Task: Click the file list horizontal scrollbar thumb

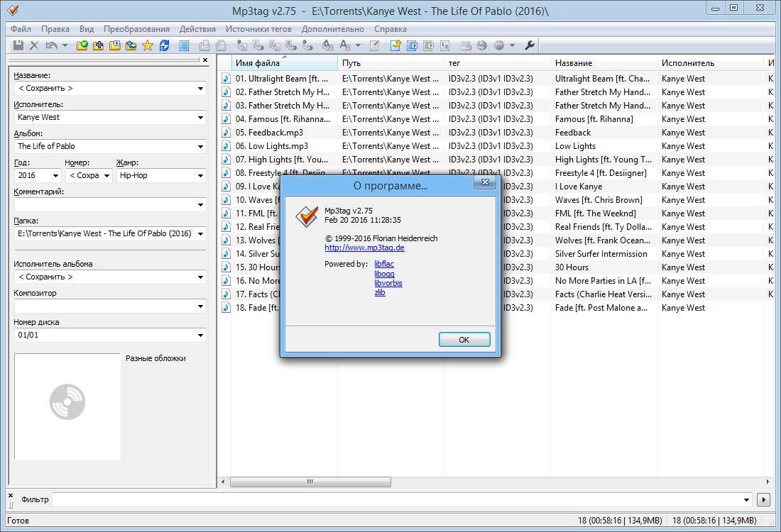Action: [310, 482]
